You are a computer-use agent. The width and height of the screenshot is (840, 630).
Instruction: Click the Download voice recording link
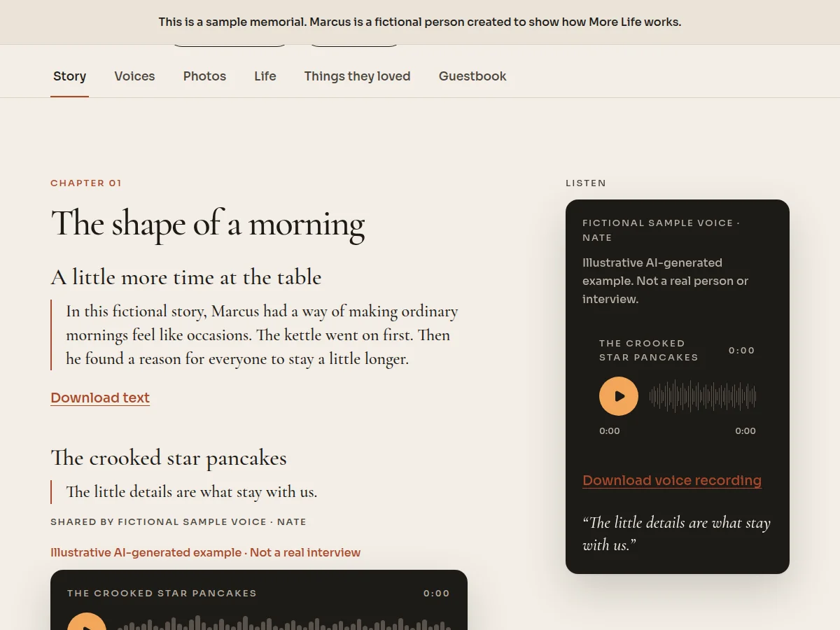coord(672,480)
